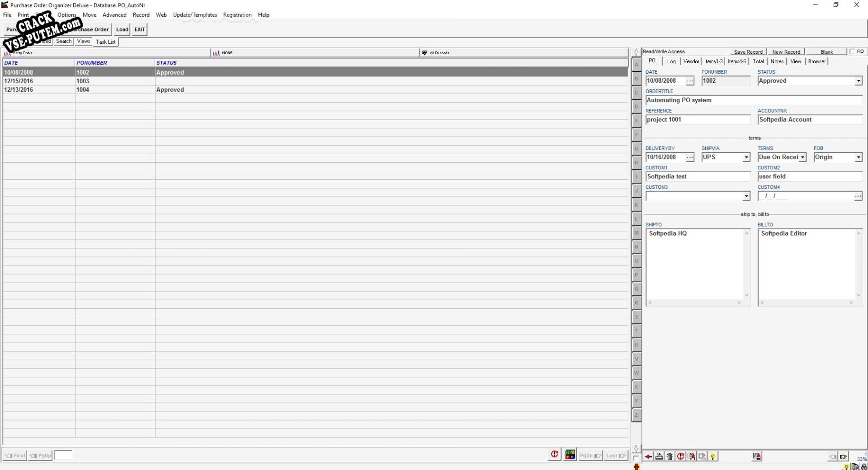Open the CUSTOM3 dropdown list

[x=746, y=196]
